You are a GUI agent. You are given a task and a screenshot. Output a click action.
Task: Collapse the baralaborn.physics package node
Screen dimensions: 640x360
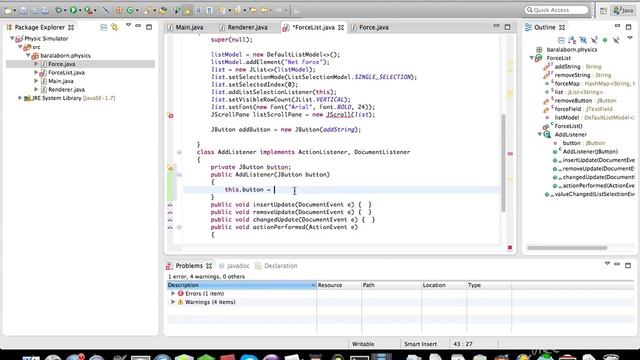[28, 56]
